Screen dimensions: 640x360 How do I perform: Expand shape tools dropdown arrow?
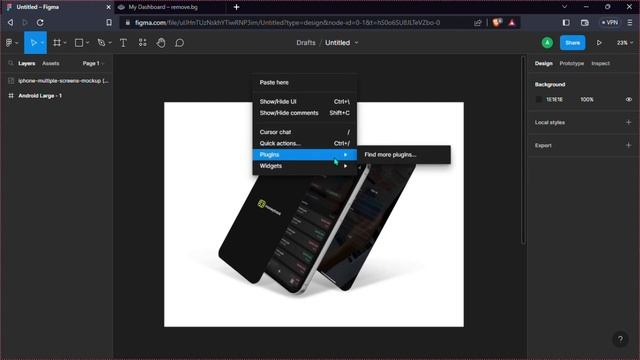tap(87, 43)
